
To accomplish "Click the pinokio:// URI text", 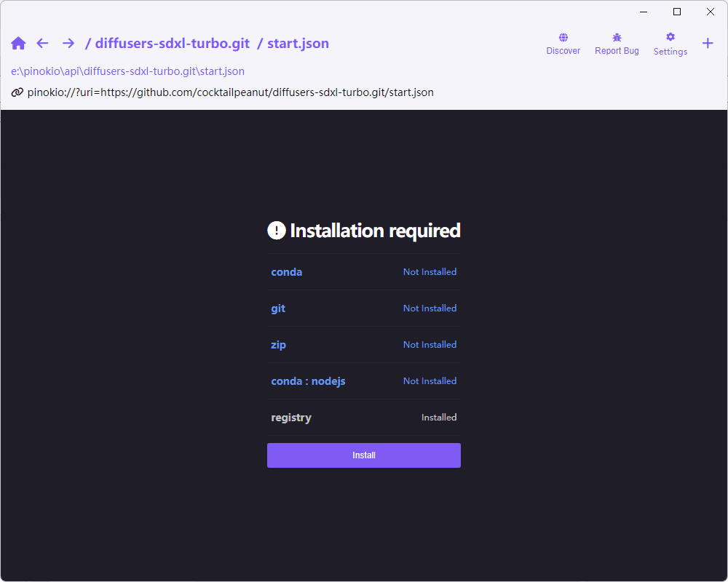I will click(230, 92).
